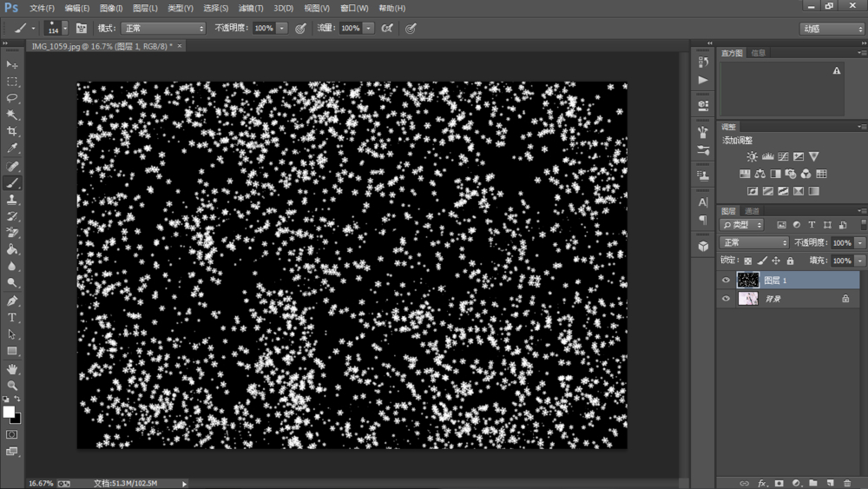Create new adjustment layer button
The width and height of the screenshot is (868, 489).
click(x=796, y=483)
